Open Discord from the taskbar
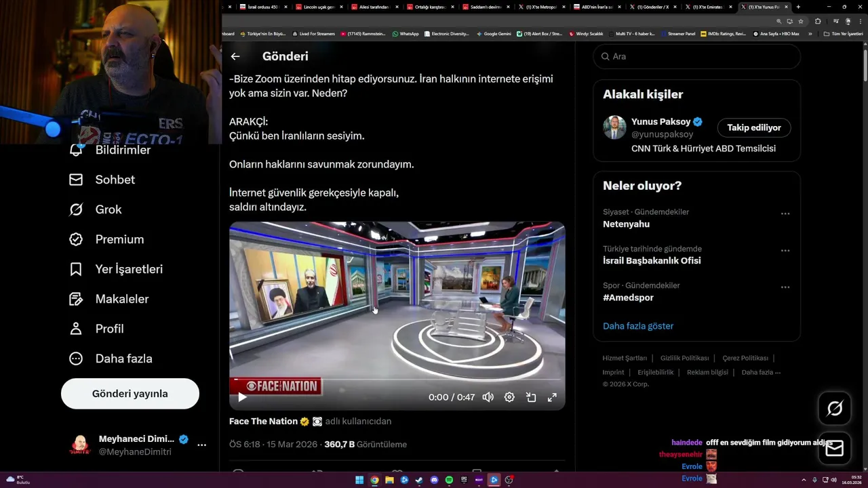This screenshot has height=488, width=868. (434, 480)
